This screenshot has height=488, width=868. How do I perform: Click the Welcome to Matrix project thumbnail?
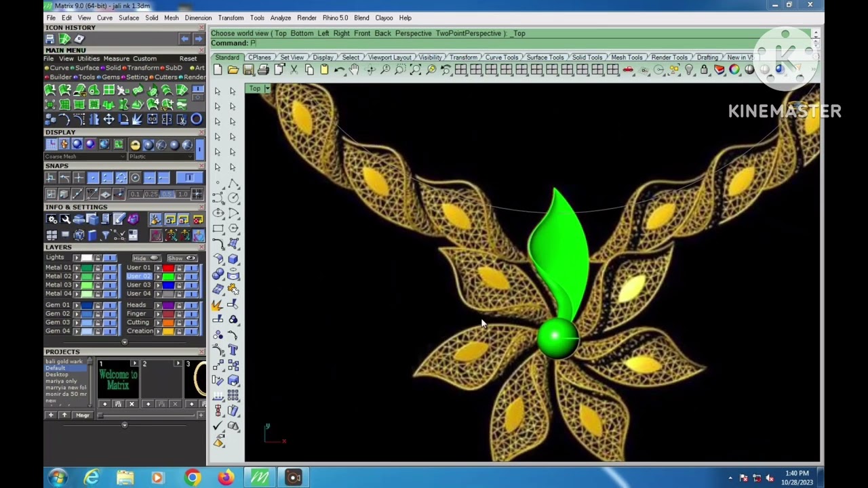point(118,381)
